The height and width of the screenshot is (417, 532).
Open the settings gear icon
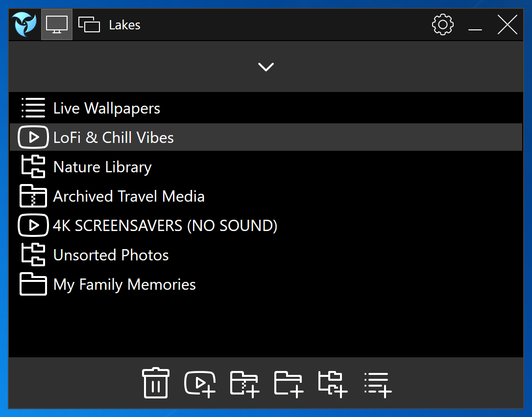[x=442, y=24]
